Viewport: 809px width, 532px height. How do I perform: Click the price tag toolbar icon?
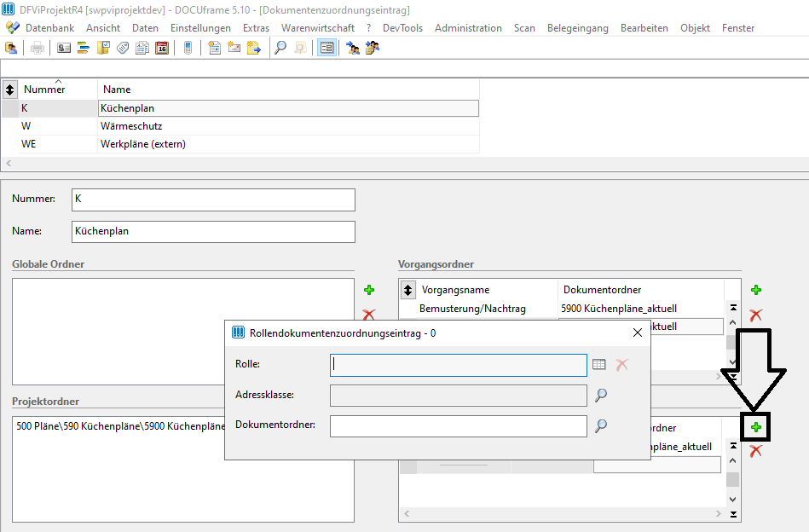(x=123, y=49)
